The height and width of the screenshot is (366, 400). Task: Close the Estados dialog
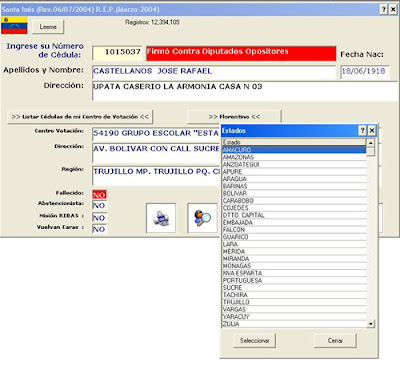[372, 131]
